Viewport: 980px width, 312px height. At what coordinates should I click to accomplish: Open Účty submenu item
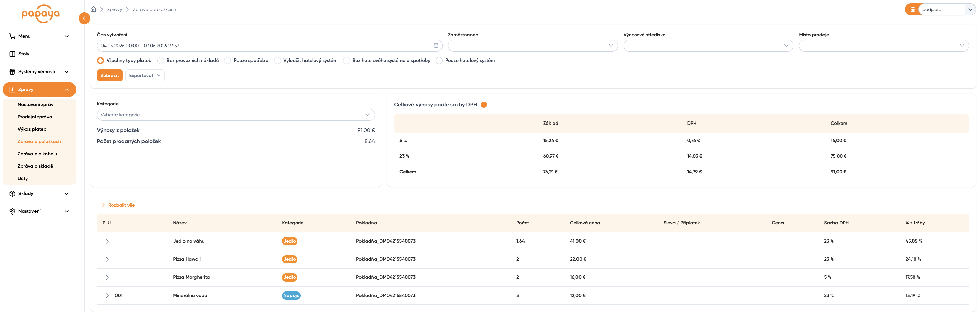pyautogui.click(x=23, y=178)
